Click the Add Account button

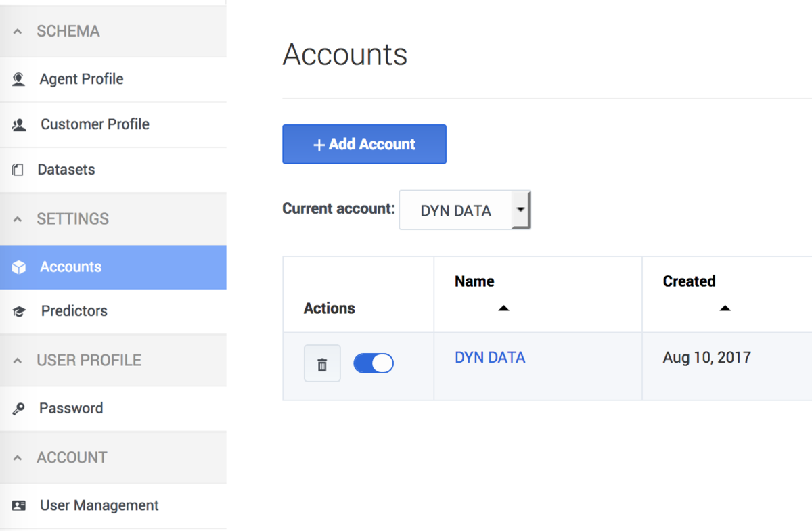[364, 144]
